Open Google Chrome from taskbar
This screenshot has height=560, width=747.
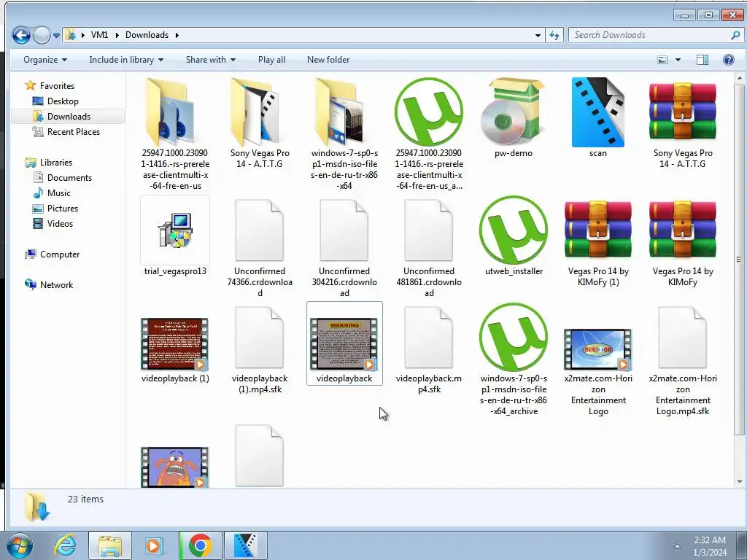point(200,545)
